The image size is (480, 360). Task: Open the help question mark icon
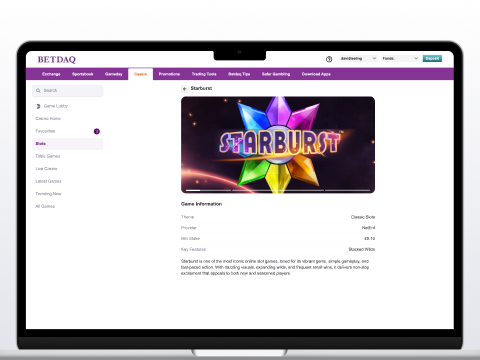tap(329, 59)
